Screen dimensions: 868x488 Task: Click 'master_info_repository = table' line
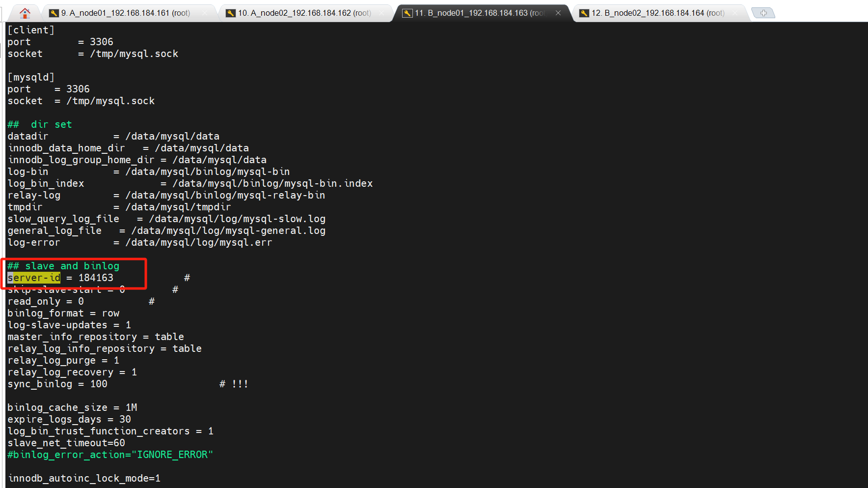coord(96,337)
